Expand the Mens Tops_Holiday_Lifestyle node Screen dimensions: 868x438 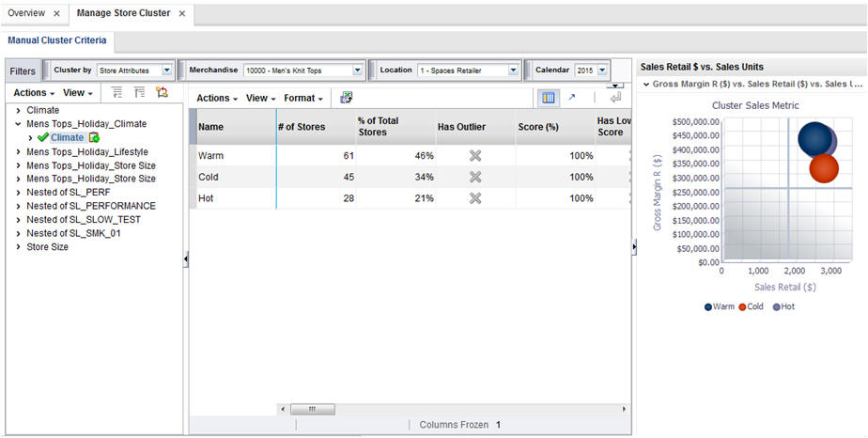18,151
